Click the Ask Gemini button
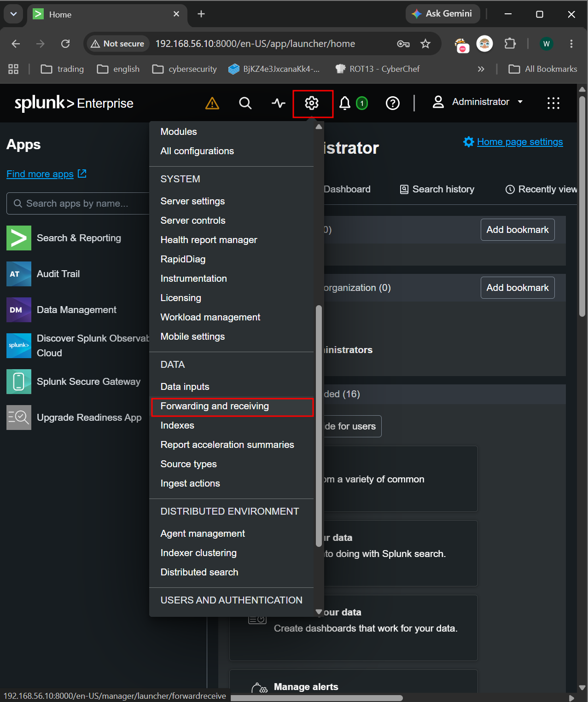This screenshot has width=588, height=702. click(442, 14)
